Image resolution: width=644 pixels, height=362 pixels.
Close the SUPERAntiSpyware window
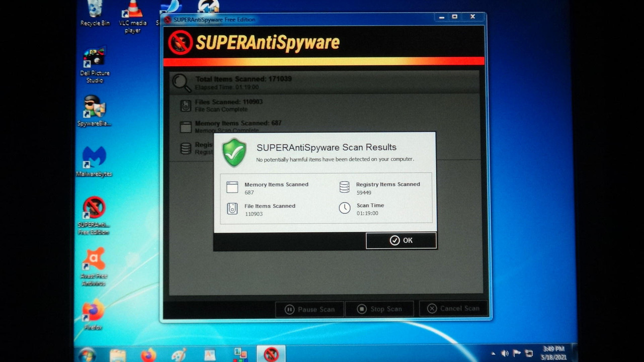(472, 17)
